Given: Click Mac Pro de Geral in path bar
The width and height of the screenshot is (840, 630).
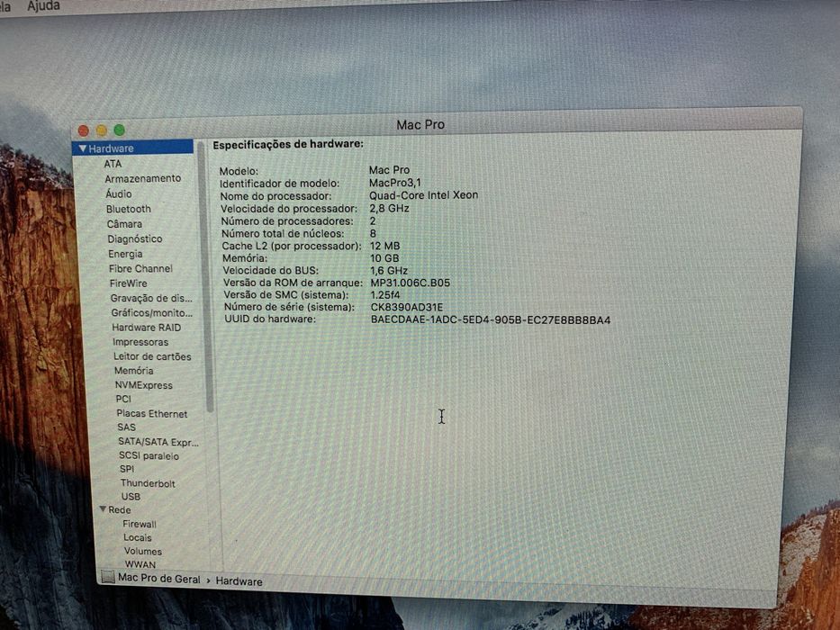Looking at the screenshot, I should coord(158,579).
